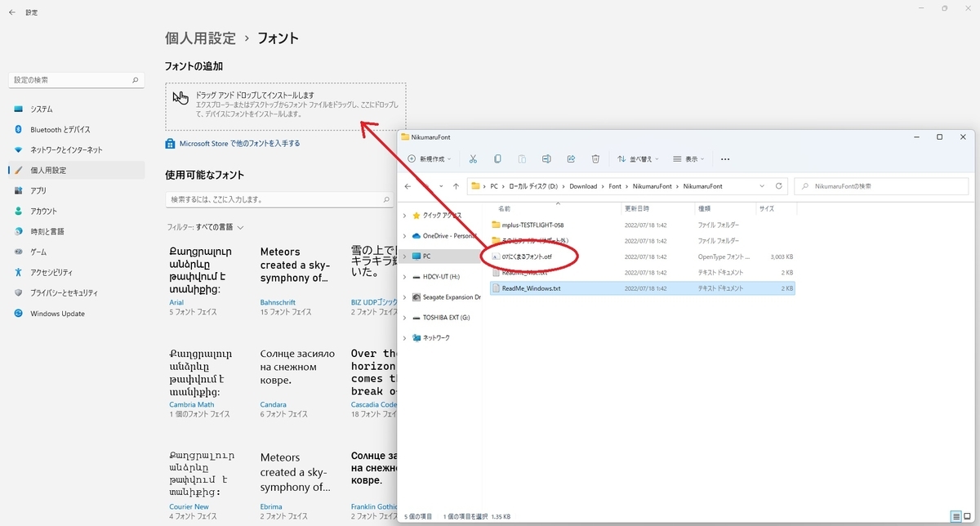Click the refresh icon beside address bar

pyautogui.click(x=779, y=186)
